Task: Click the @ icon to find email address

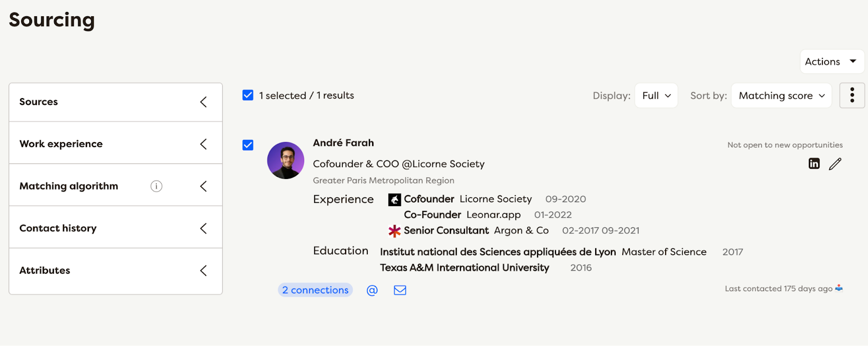Action: click(x=372, y=290)
